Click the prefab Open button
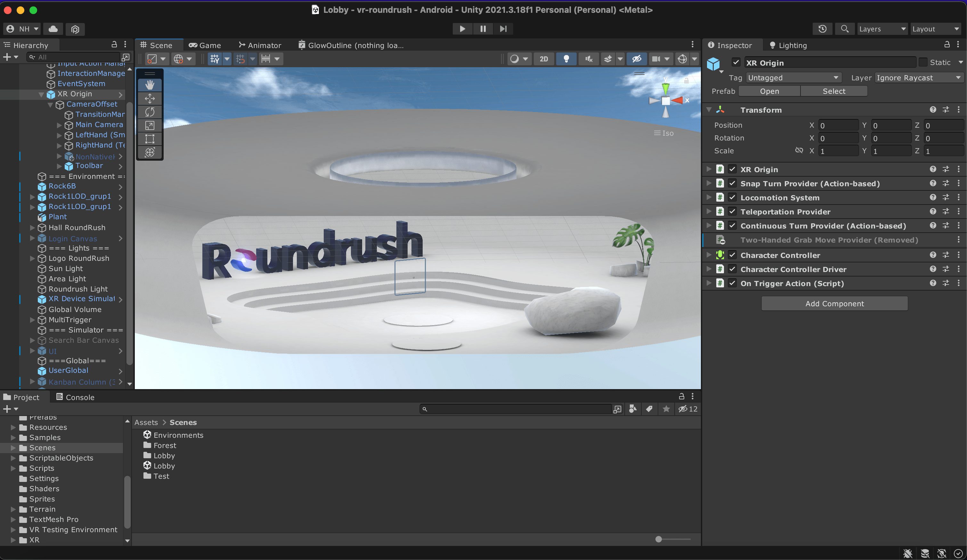Screen dimensions: 967x560 769,91
